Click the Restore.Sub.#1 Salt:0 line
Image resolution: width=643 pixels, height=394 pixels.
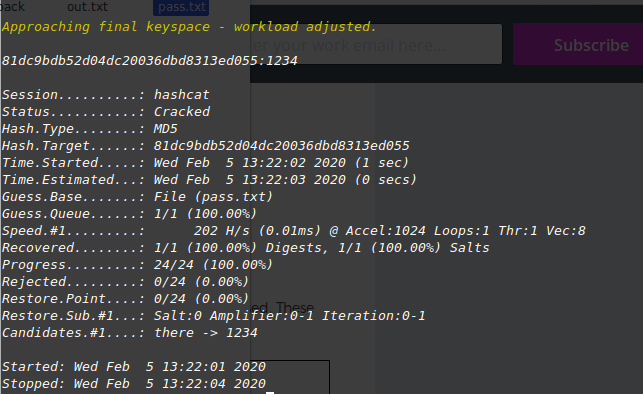[214, 316]
